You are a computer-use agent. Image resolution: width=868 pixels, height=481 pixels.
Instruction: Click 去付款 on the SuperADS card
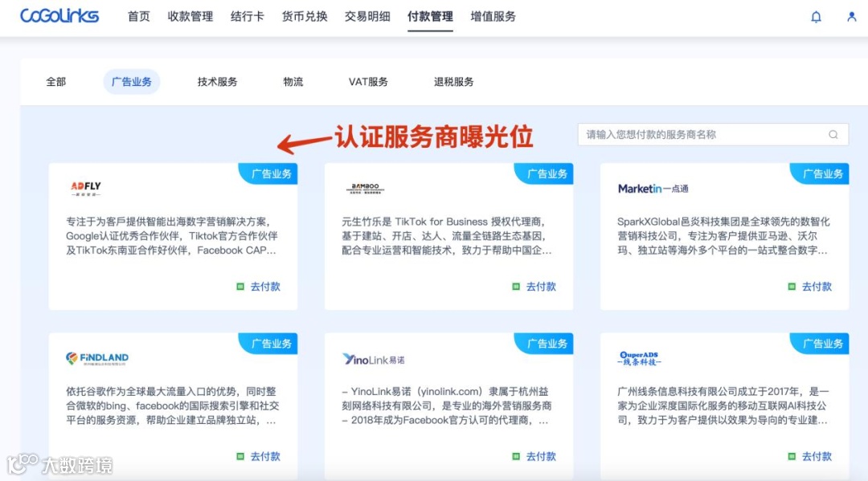[817, 456]
